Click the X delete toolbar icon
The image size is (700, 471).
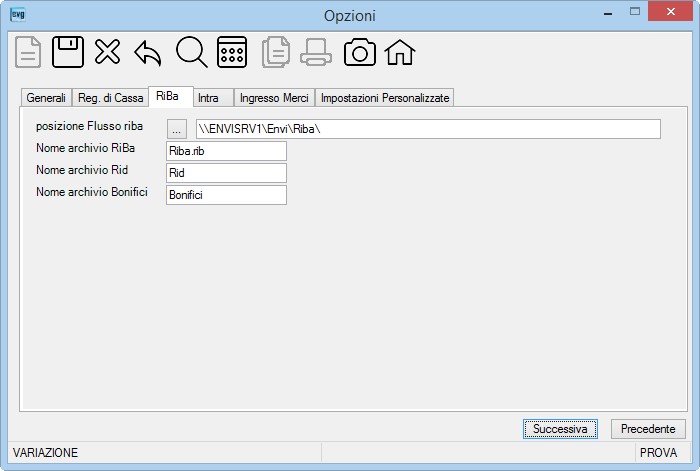click(x=108, y=52)
